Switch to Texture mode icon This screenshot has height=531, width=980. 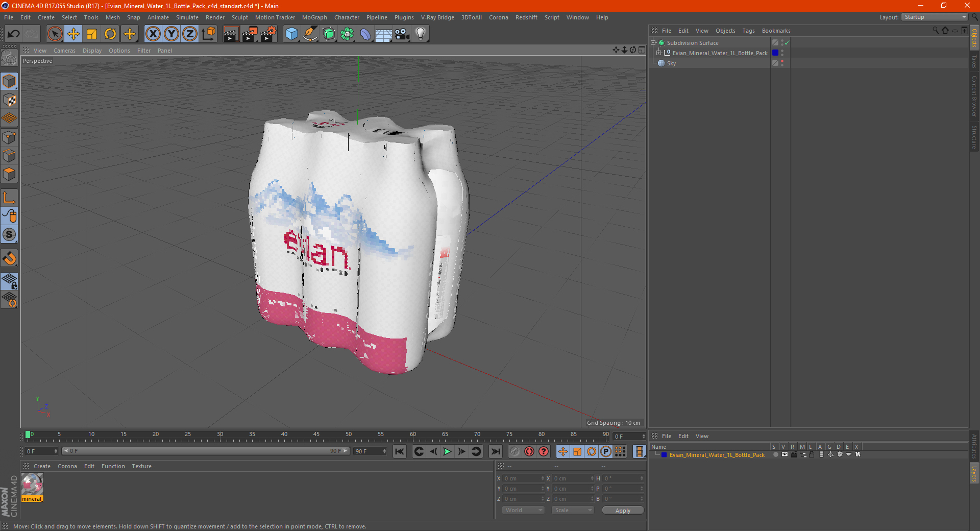coord(9,100)
